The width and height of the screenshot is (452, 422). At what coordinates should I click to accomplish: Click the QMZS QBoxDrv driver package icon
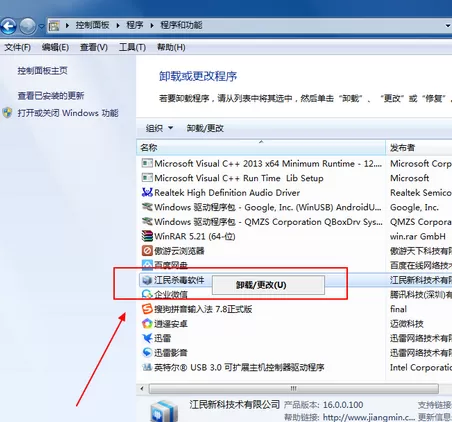147,222
